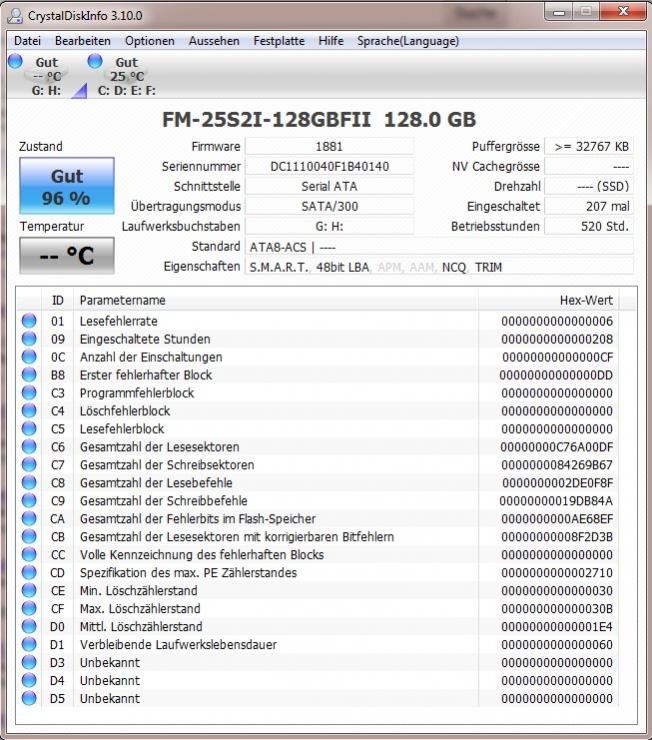Click the Parametername column header

(276, 300)
